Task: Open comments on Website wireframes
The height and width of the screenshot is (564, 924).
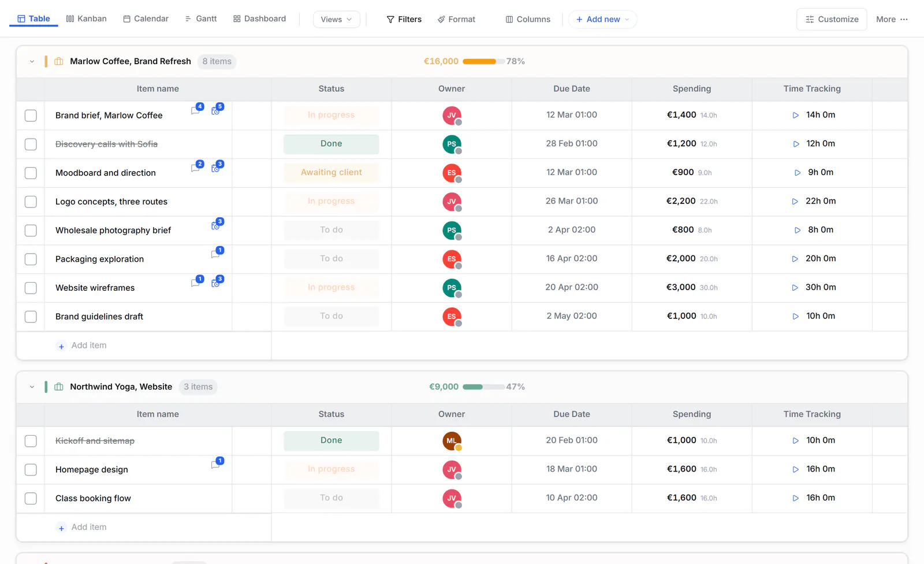Action: click(196, 283)
